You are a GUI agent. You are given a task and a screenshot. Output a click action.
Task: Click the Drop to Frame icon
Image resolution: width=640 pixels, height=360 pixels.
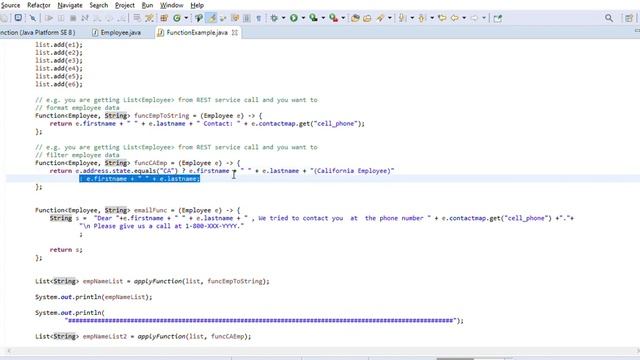(137, 18)
